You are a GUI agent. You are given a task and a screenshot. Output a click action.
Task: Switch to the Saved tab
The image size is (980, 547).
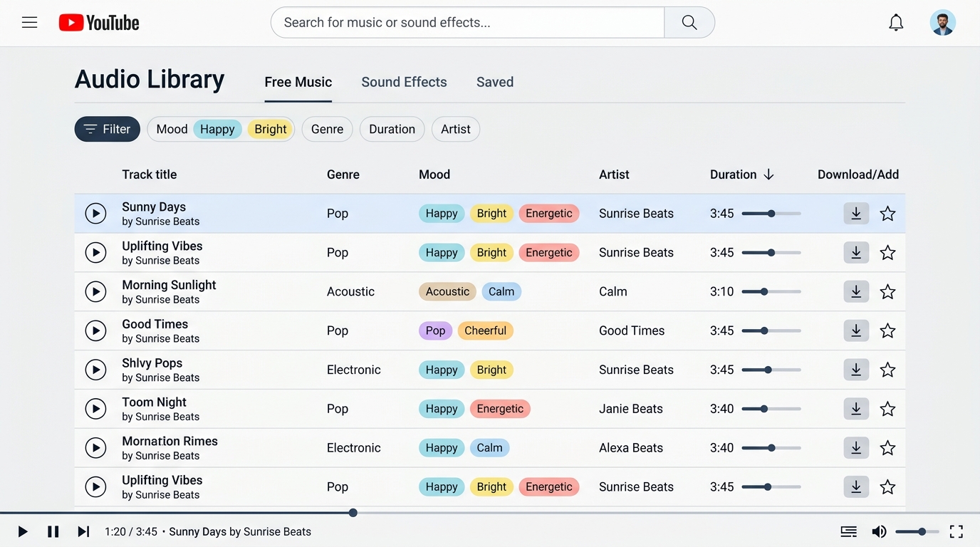495,82
